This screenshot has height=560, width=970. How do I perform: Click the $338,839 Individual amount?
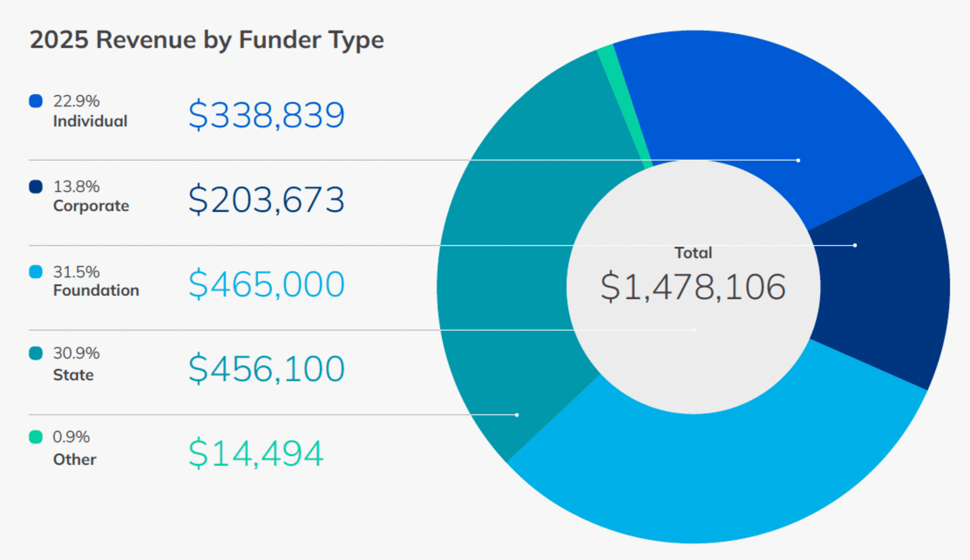(266, 115)
